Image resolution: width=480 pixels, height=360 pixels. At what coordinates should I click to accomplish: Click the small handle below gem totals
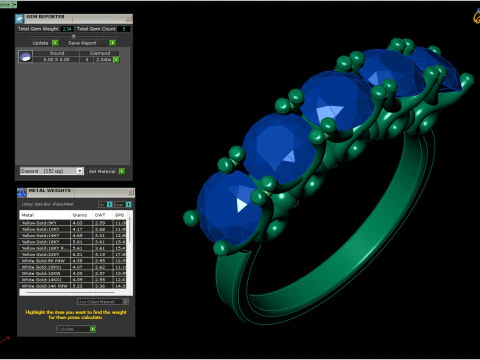(74, 36)
